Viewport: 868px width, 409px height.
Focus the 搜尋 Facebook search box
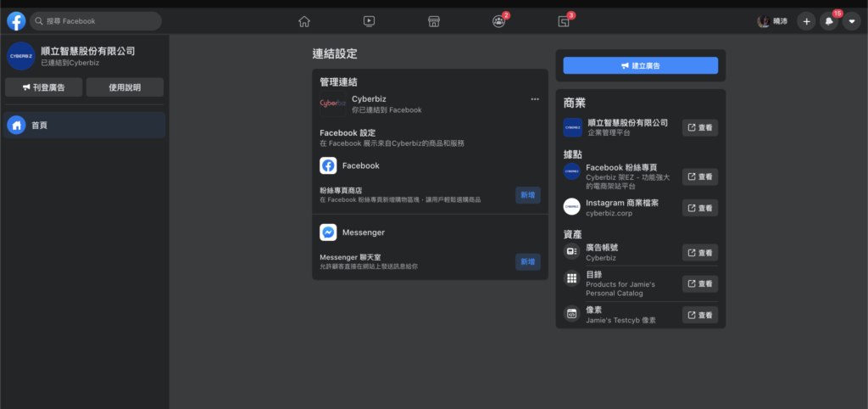click(x=96, y=21)
